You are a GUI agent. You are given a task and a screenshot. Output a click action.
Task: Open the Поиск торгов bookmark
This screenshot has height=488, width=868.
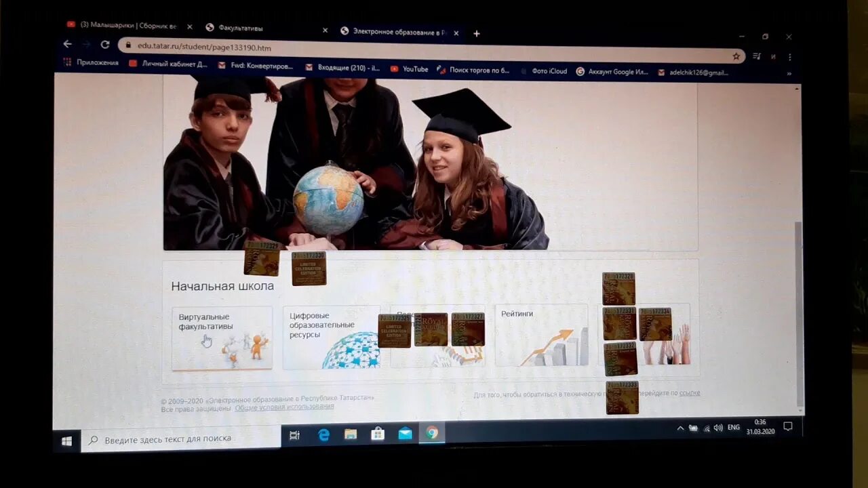(x=473, y=70)
